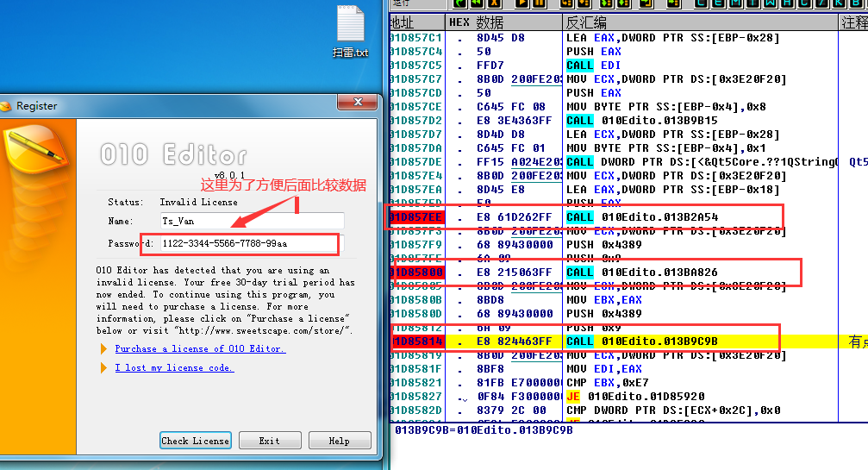868x470 pixels.
Task: Click the Pause debugger toolbar icon
Action: (540, 3)
